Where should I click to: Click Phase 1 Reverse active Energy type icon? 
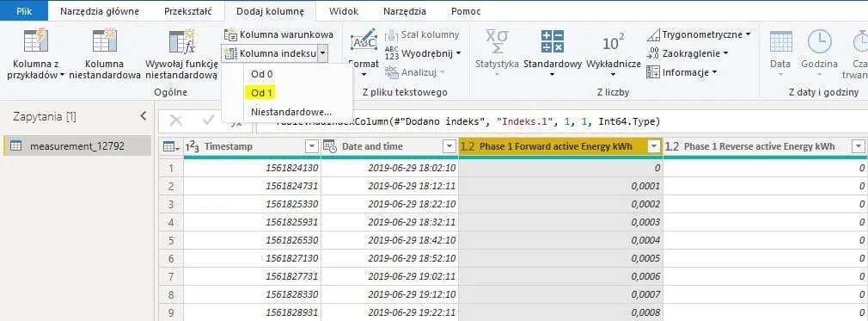click(672, 146)
